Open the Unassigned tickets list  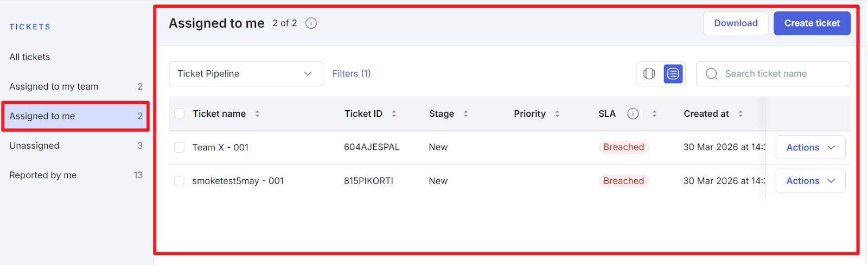point(34,146)
